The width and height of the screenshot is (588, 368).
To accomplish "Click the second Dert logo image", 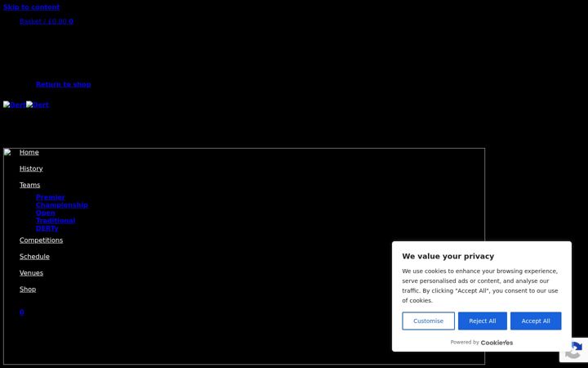I will pyautogui.click(x=38, y=105).
